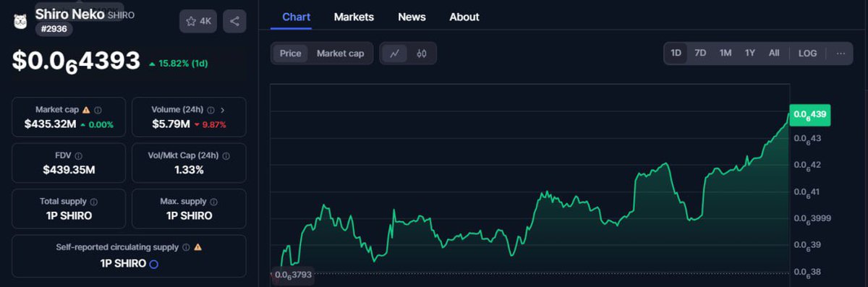Select the 1Y time range
This screenshot has width=868, height=287.
coord(750,53)
